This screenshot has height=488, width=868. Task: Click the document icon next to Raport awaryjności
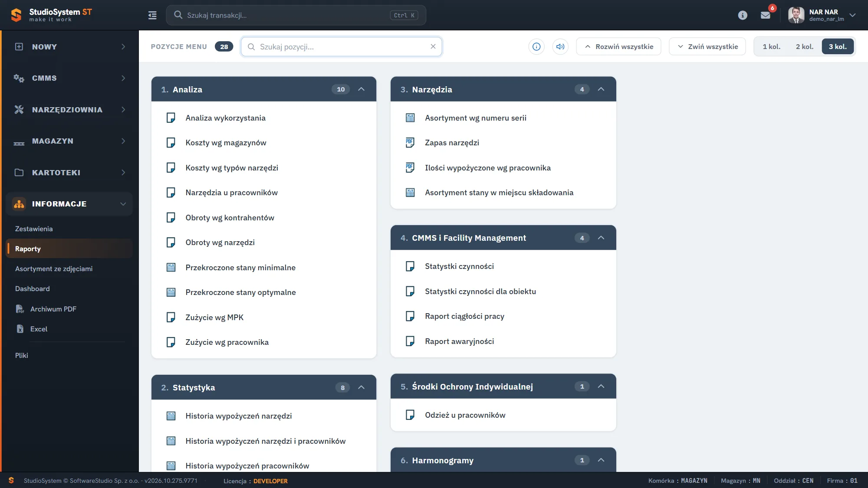click(410, 341)
